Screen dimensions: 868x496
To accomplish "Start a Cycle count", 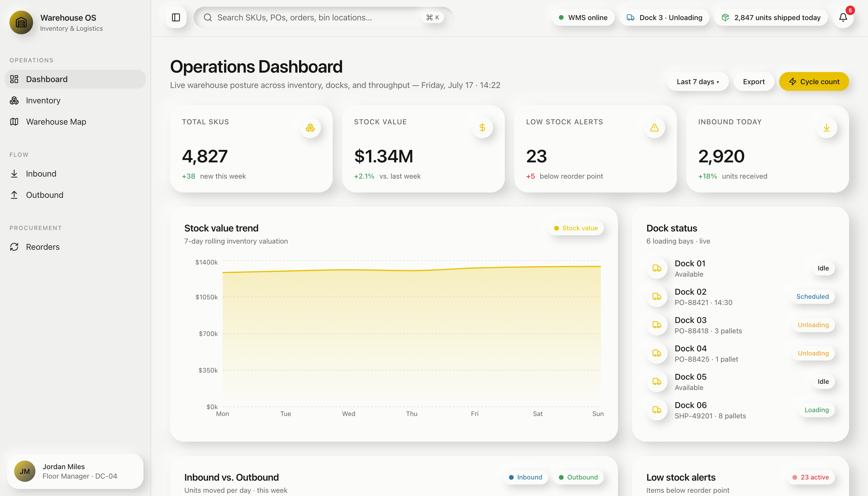I will click(814, 82).
